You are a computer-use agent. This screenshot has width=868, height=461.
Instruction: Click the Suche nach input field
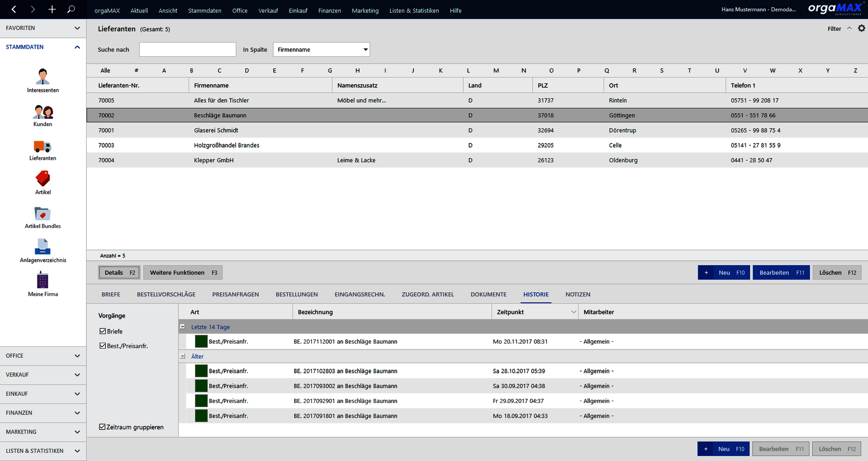188,49
